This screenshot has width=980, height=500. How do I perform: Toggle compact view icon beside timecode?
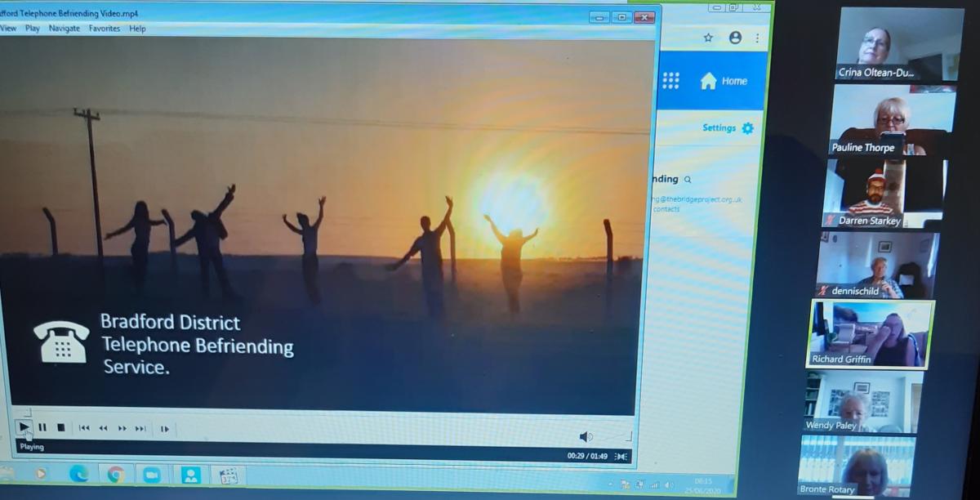(x=621, y=456)
